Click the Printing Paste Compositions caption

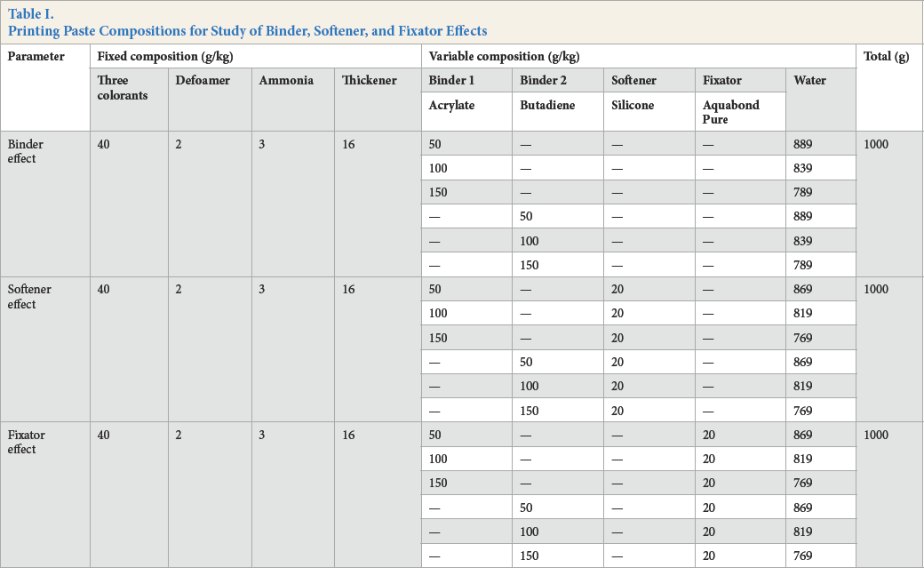coord(248,31)
